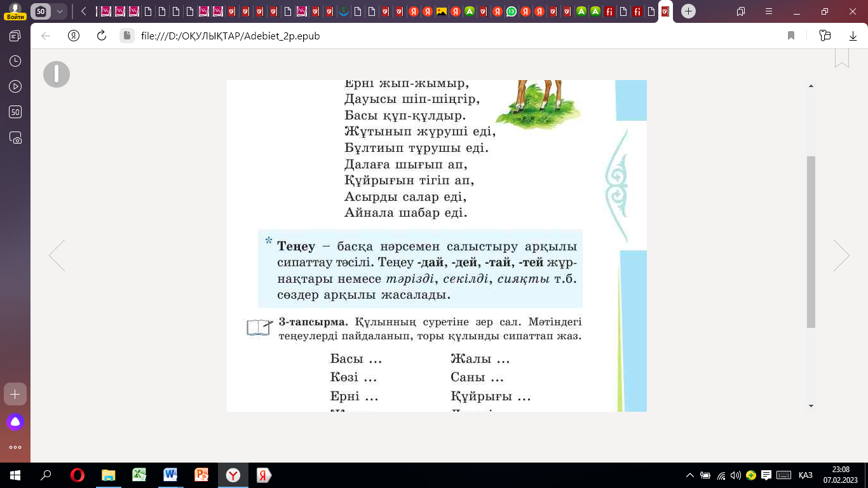Select the active Adebiet_2p.epub tab
This screenshot has height=488, width=868.
(665, 11)
